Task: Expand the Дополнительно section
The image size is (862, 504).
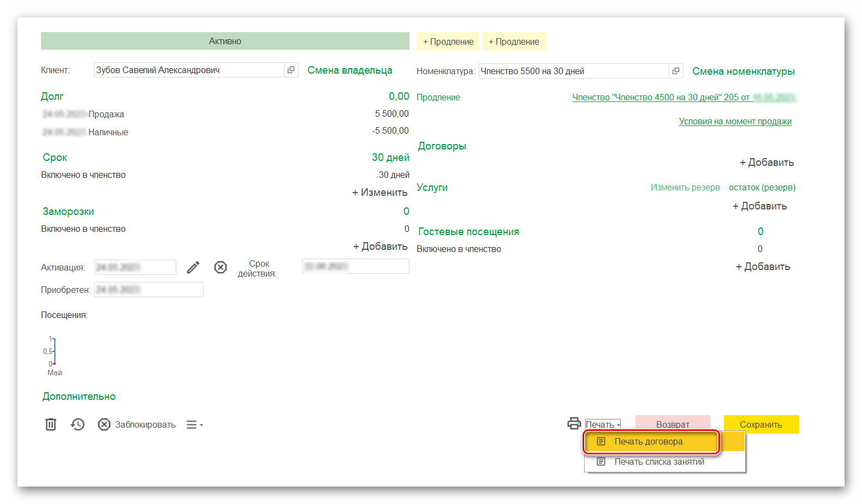Action: point(79,397)
